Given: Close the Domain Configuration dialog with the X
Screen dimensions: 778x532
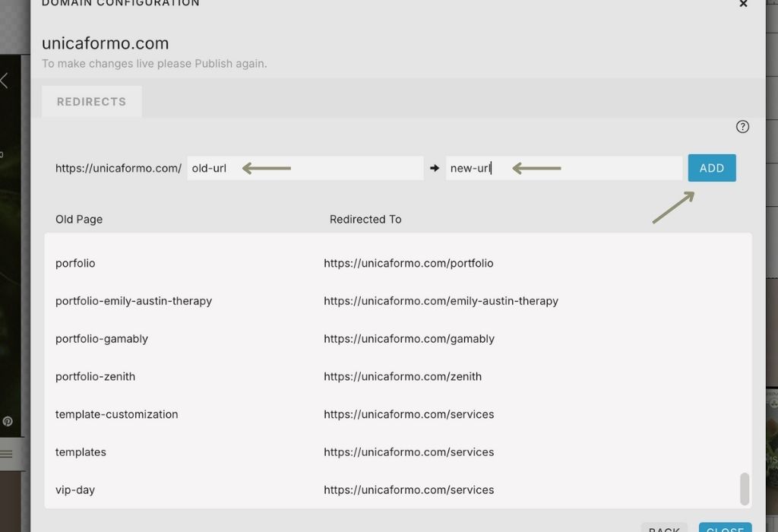Looking at the screenshot, I should click(x=742, y=5).
